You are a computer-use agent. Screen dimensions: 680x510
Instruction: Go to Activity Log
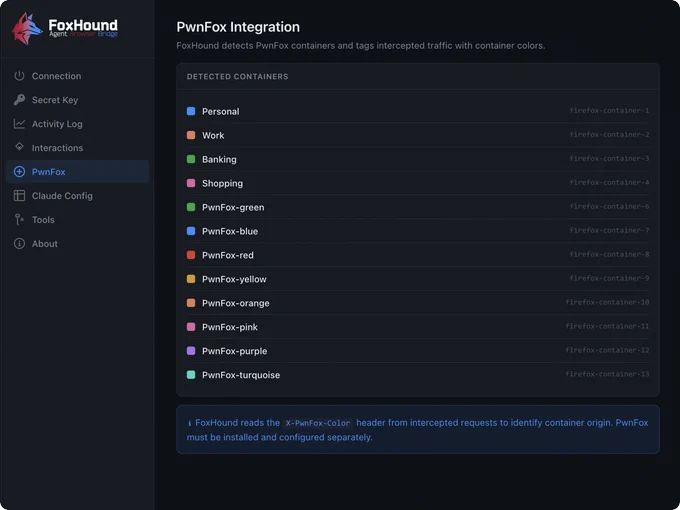(77, 124)
